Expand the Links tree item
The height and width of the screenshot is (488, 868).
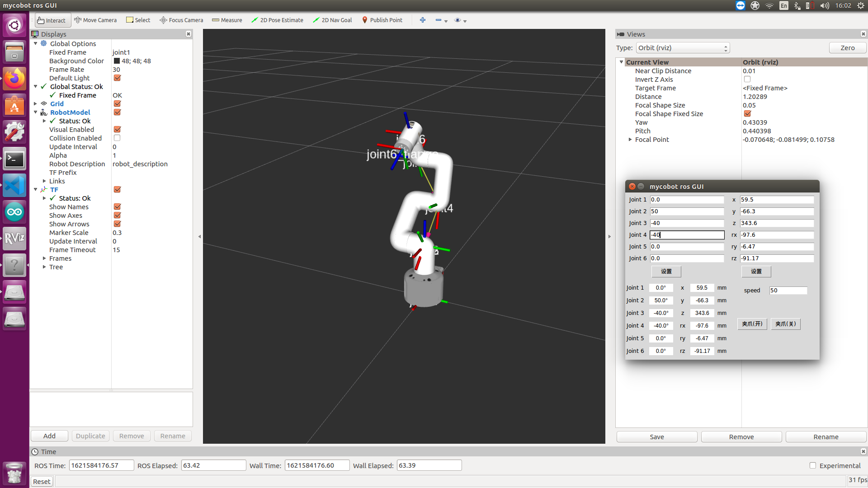tap(44, 181)
